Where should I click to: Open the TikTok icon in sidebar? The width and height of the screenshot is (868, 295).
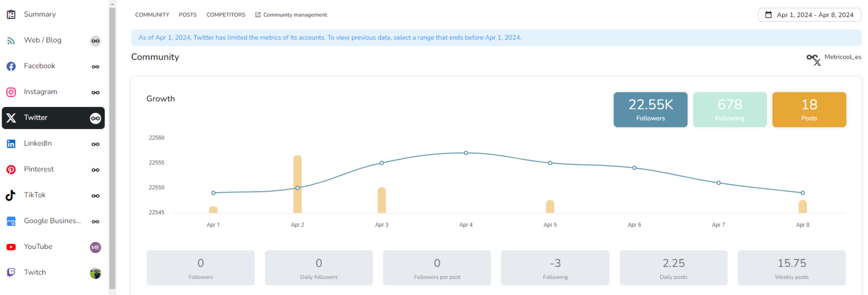tap(11, 195)
